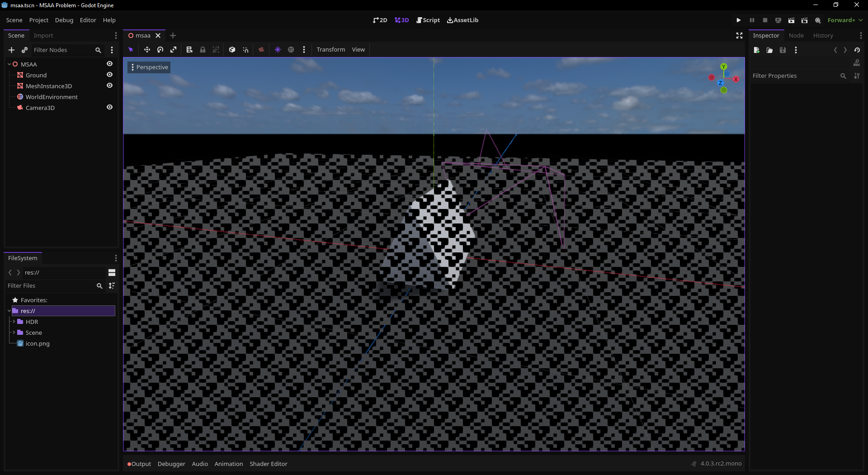868x475 pixels.
Task: Select the Rotate tool in the viewport toolbar
Action: click(x=160, y=50)
